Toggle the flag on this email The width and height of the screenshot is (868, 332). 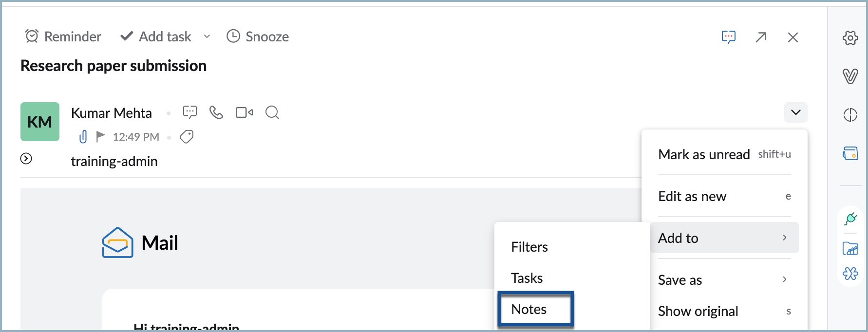point(100,137)
